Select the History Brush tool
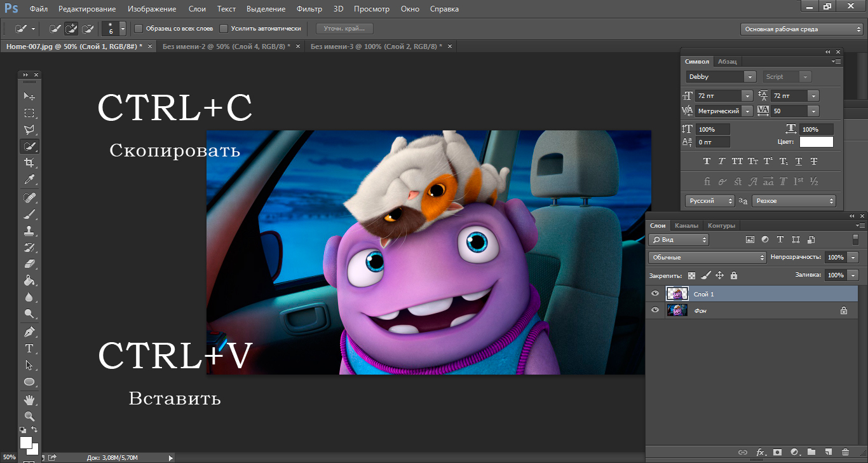Screen dimensions: 868x463 [x=29, y=247]
